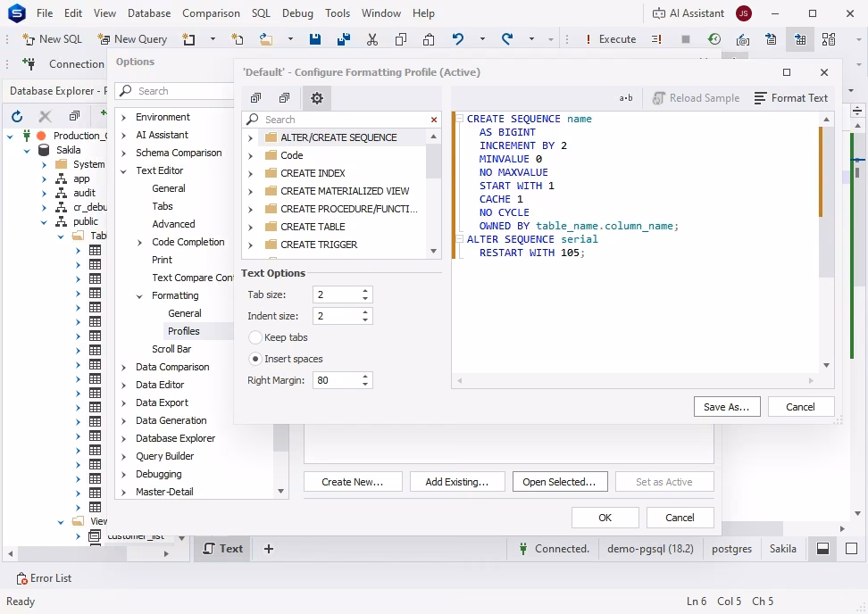Click the Execute current statement icon

[x=656, y=39]
